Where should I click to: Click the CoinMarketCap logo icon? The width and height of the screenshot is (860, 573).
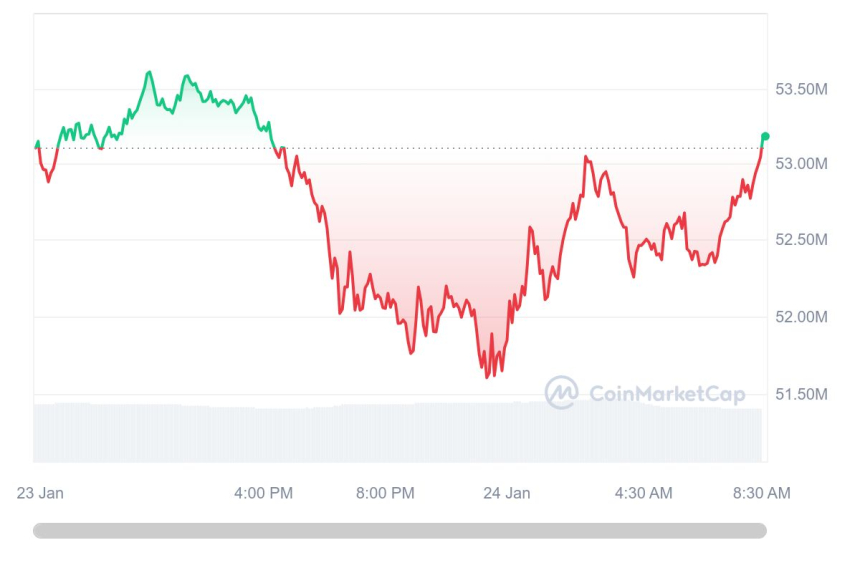click(561, 392)
